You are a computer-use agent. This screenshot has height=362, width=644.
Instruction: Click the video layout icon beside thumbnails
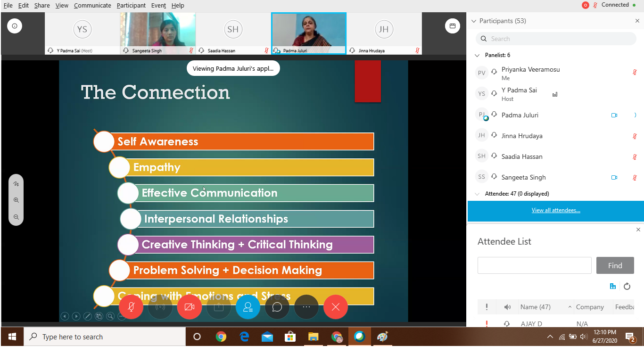pyautogui.click(x=452, y=26)
